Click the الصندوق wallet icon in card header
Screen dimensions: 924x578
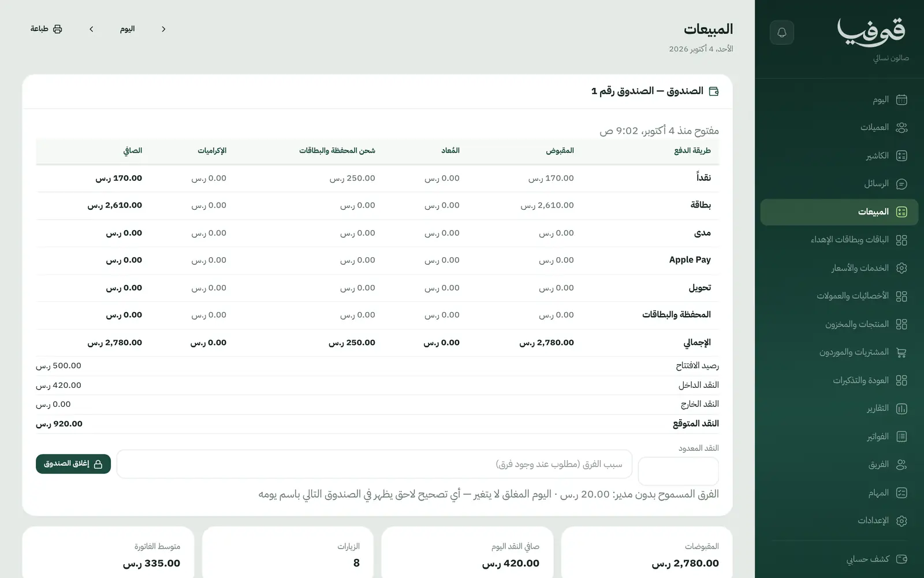(714, 91)
